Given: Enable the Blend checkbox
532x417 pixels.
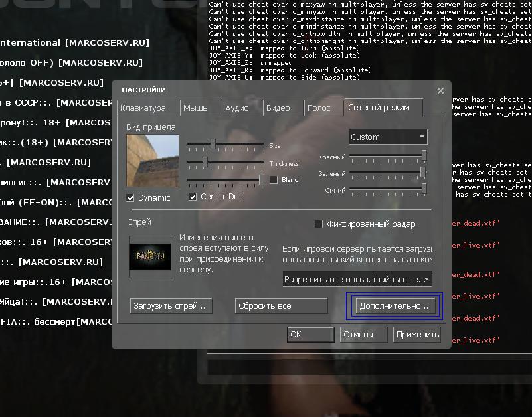Looking at the screenshot, I should (x=273, y=180).
